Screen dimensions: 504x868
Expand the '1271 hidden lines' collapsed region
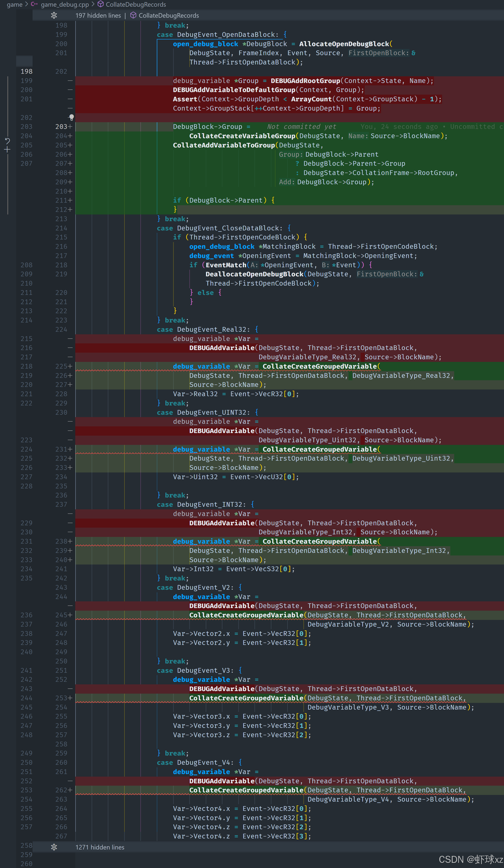pos(100,847)
